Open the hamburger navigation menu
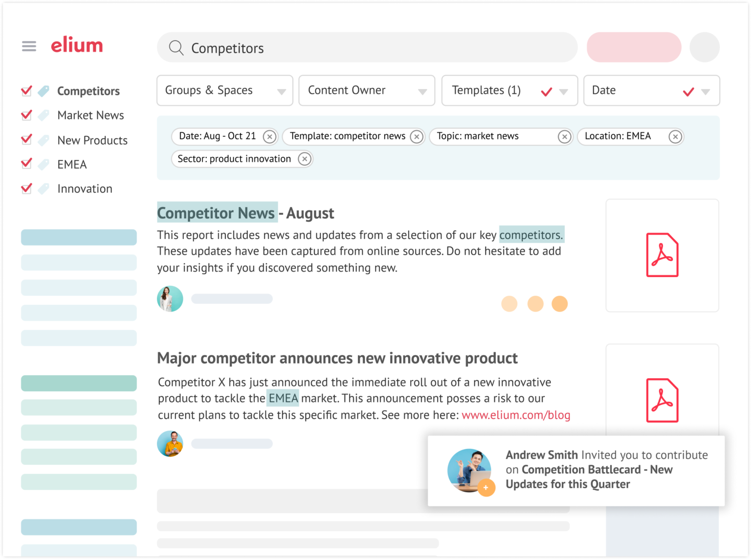 pyautogui.click(x=29, y=45)
